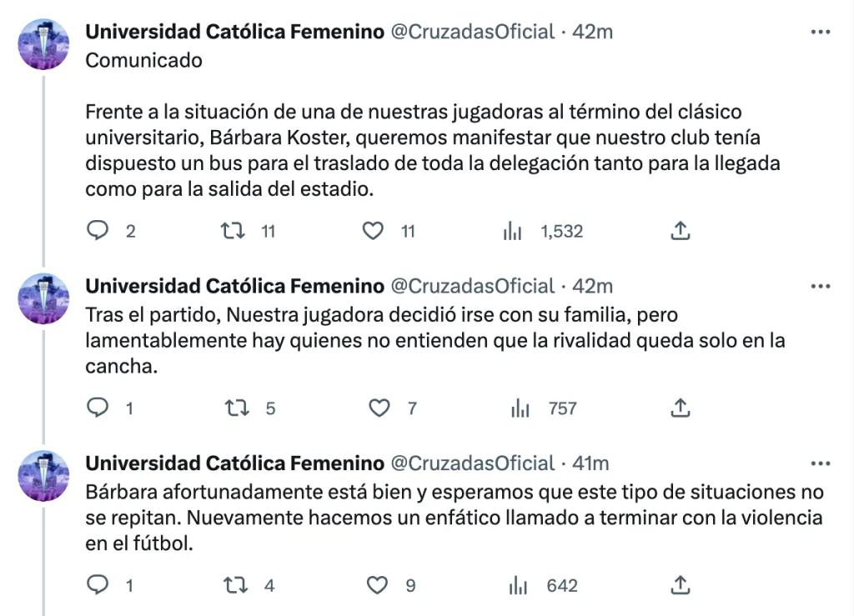The width and height of the screenshot is (854, 616).
Task: Like the tweet with 9 likes
Action: click(x=379, y=585)
